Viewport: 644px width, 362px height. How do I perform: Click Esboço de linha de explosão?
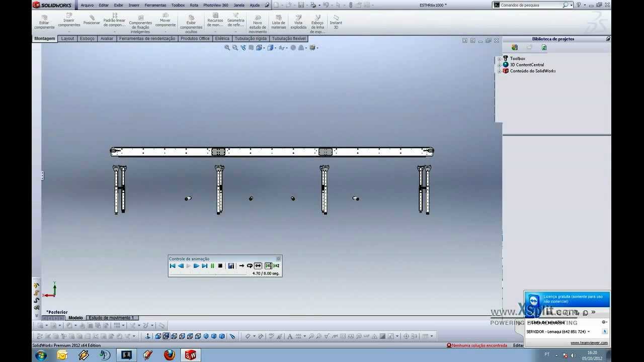pos(317,23)
